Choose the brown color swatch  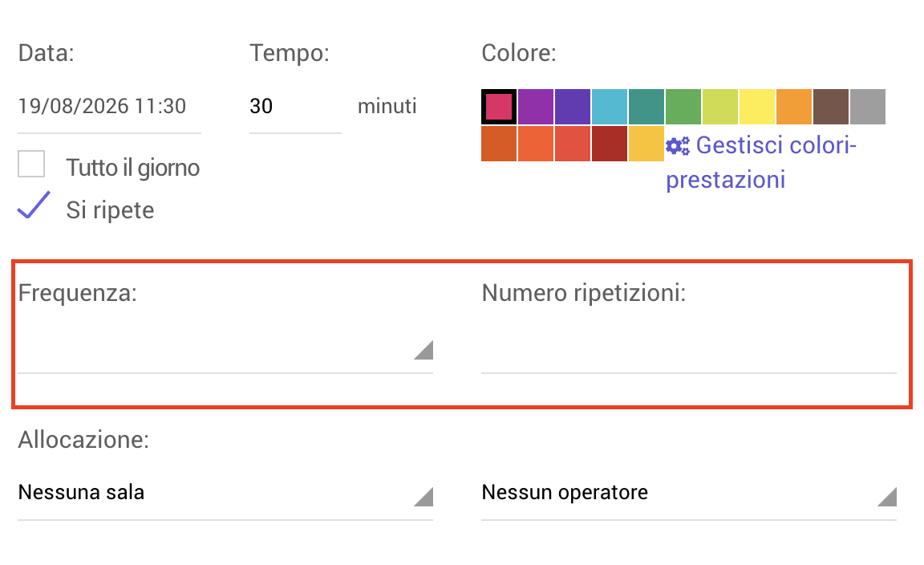point(831,107)
